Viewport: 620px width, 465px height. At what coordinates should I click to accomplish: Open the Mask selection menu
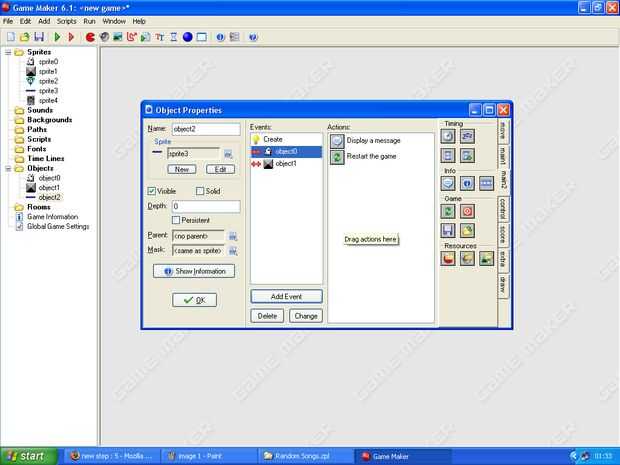coord(233,251)
